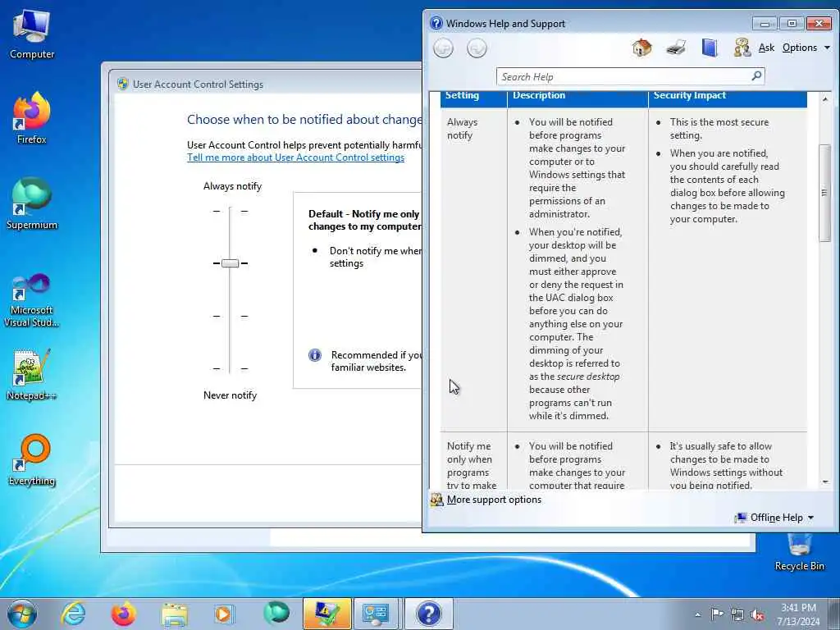The width and height of the screenshot is (840, 630).
Task: Click the Never notify label
Action: point(230,395)
